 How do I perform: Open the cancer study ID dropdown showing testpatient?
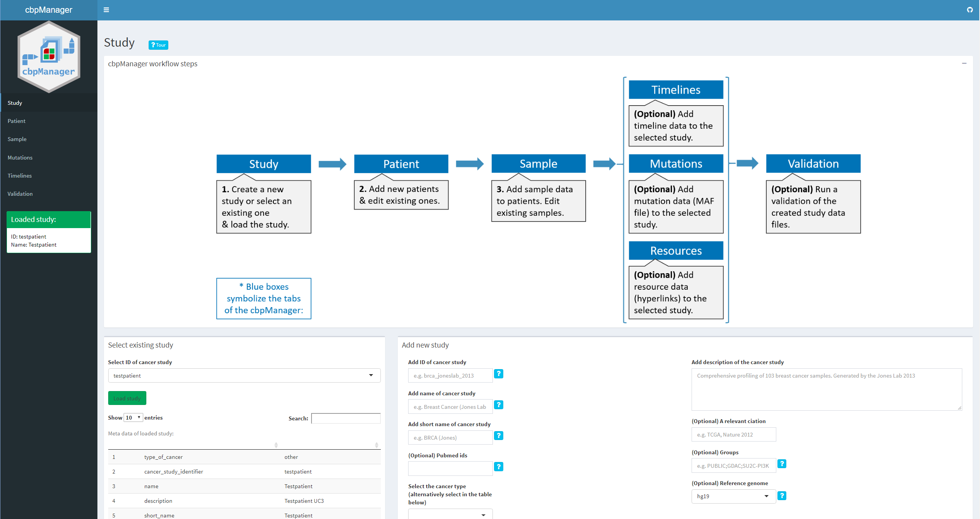(244, 376)
